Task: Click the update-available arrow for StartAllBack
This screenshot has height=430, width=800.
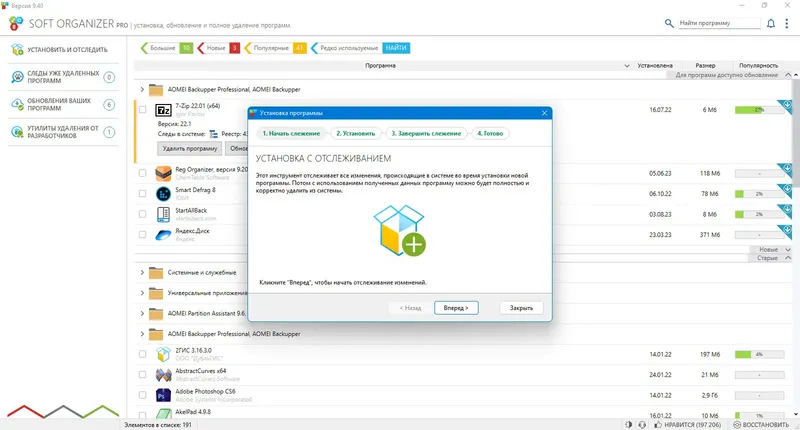Action: pyautogui.click(x=787, y=210)
